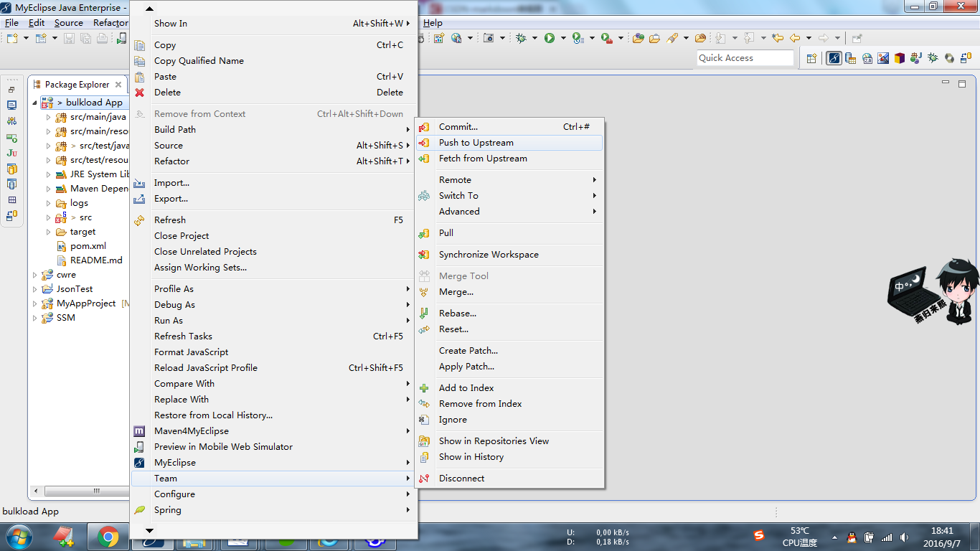Click the QQ penguin tray icon
The height and width of the screenshot is (551, 980).
tap(852, 537)
